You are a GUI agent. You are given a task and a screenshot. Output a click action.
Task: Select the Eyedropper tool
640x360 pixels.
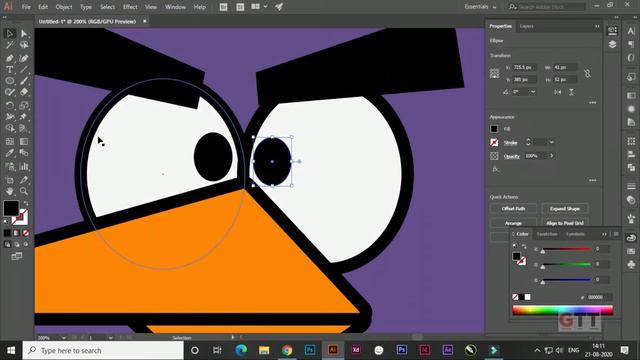[x=10, y=153]
